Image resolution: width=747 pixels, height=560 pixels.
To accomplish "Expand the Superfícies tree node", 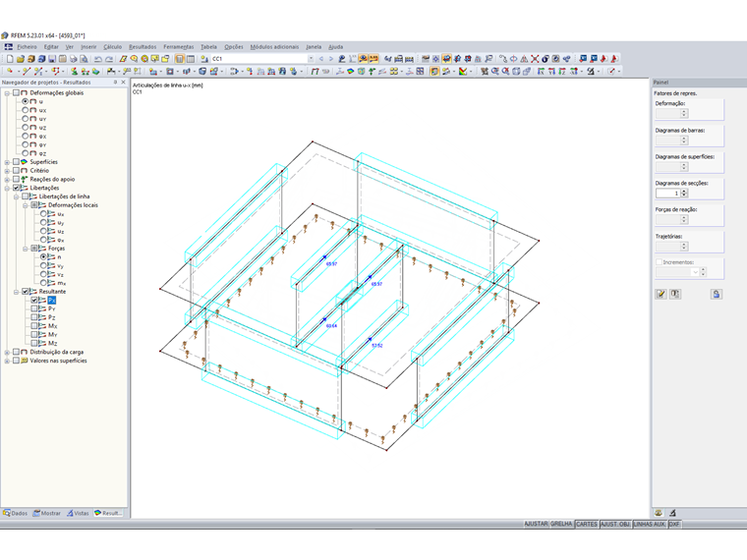I will tap(7, 162).
